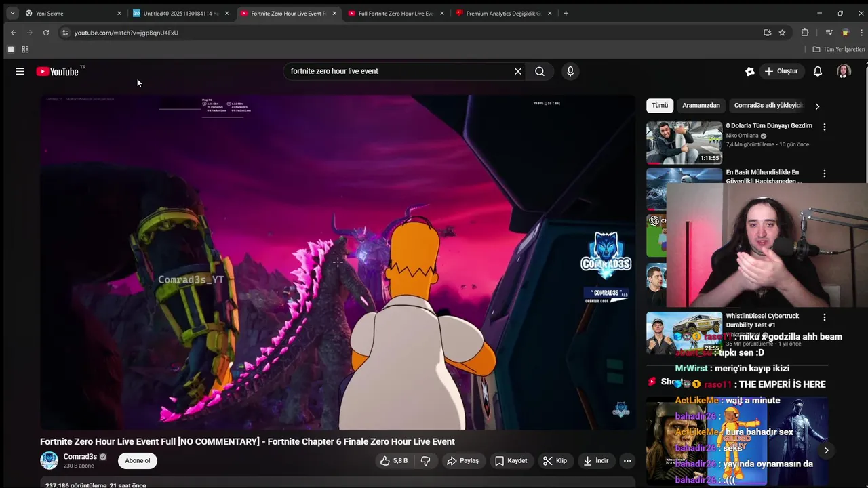This screenshot has width=868, height=488.
Task: Open the media control icon in toolbar
Action: 829,33
